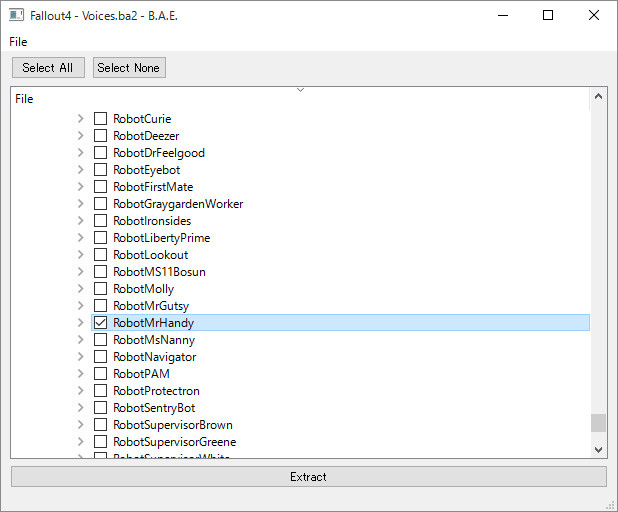
Task: Expand the RobotSupervisorBrown folder
Action: (x=81, y=424)
